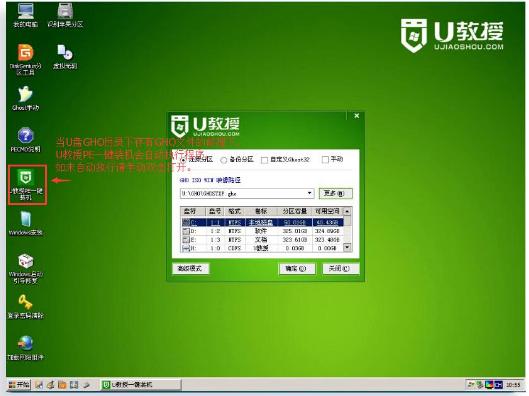The width and height of the screenshot is (529, 396).
Task: Click the Advanced mode button
Action: pyautogui.click(x=190, y=268)
